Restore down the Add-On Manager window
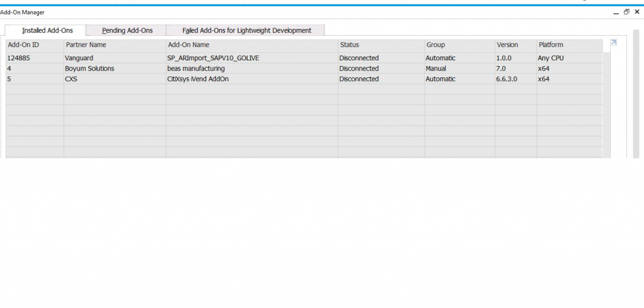644x308 pixels. coord(626,12)
